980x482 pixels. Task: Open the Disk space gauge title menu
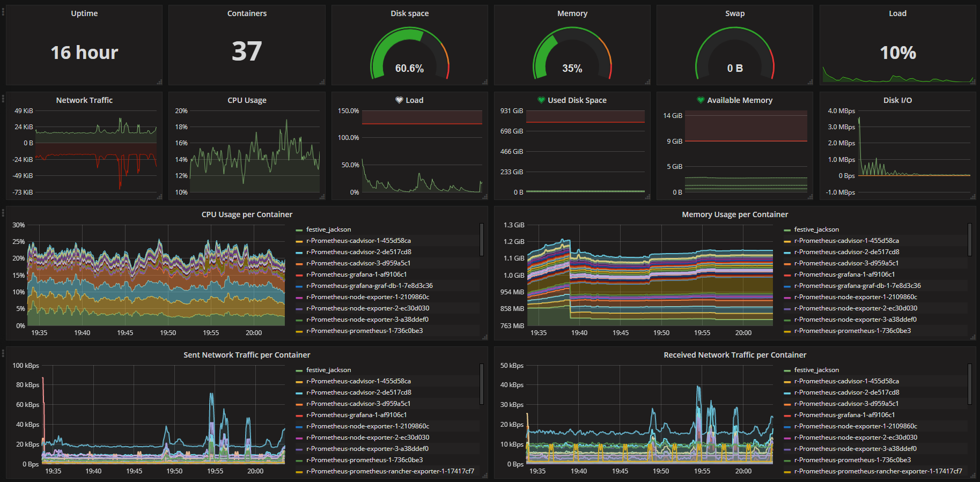click(410, 13)
